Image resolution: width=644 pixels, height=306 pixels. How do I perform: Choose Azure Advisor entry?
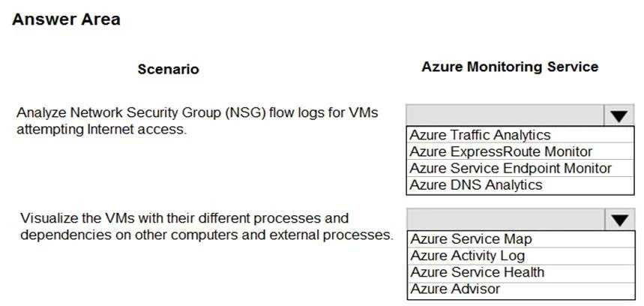[520, 289]
